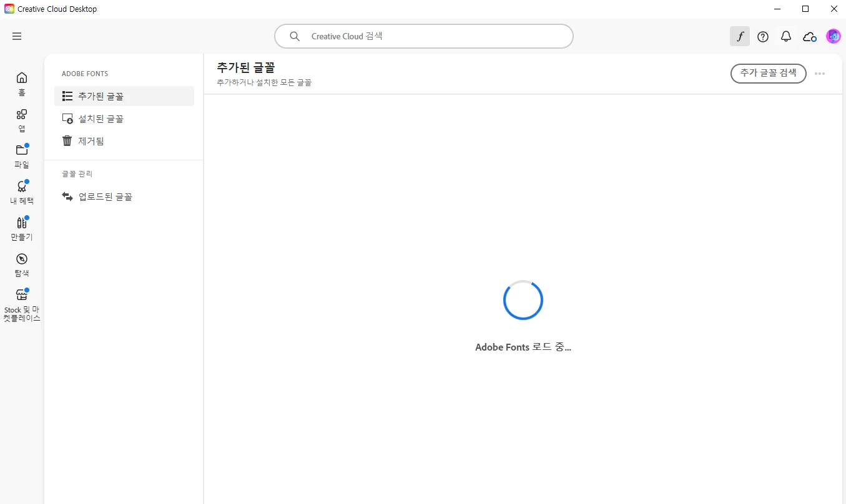Screen dimensions: 846x504
Task: Click the 글꼴 관리 section label
Action: [77, 174]
